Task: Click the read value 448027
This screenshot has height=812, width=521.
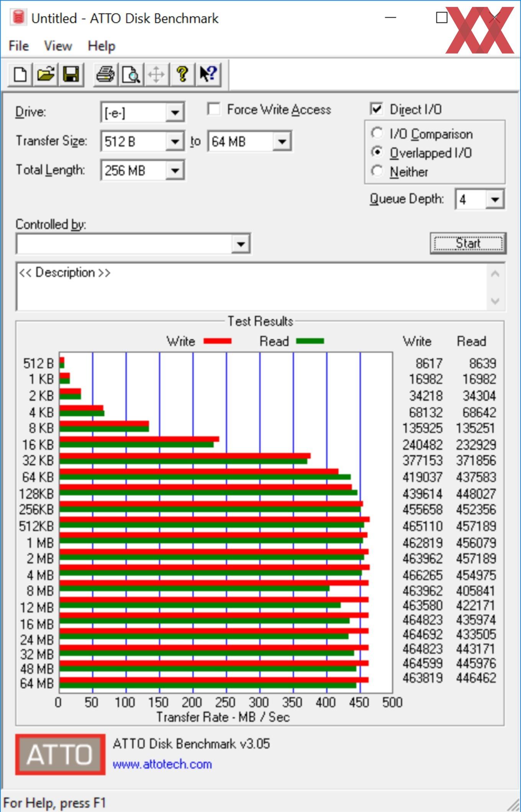Action: point(476,494)
